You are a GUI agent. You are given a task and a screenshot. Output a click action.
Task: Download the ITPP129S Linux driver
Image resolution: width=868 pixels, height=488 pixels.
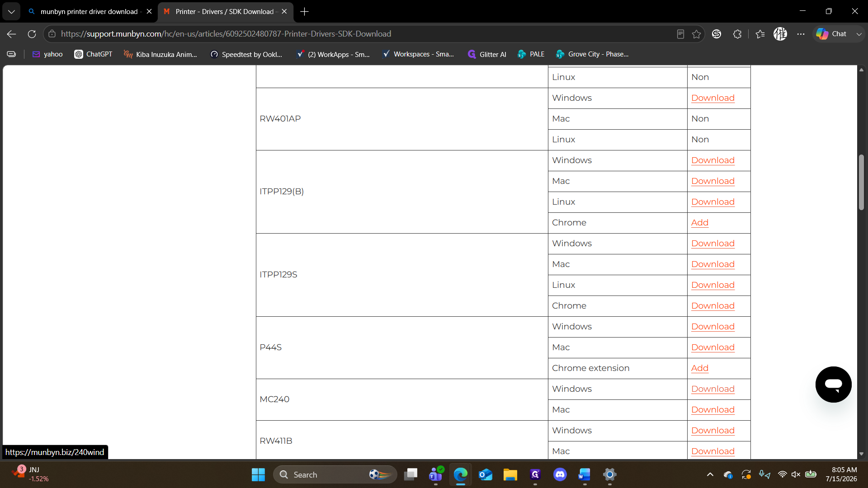coord(713,285)
